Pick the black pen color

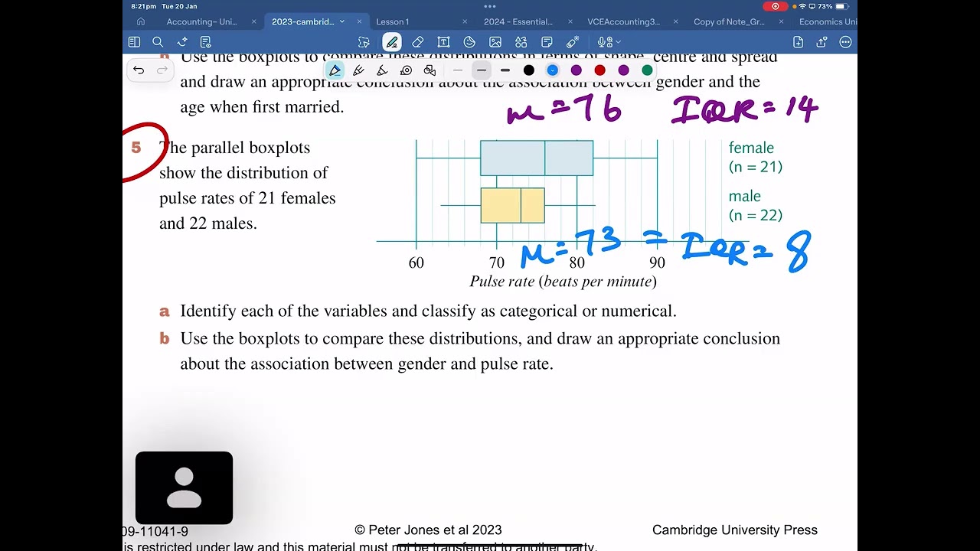[x=528, y=70]
